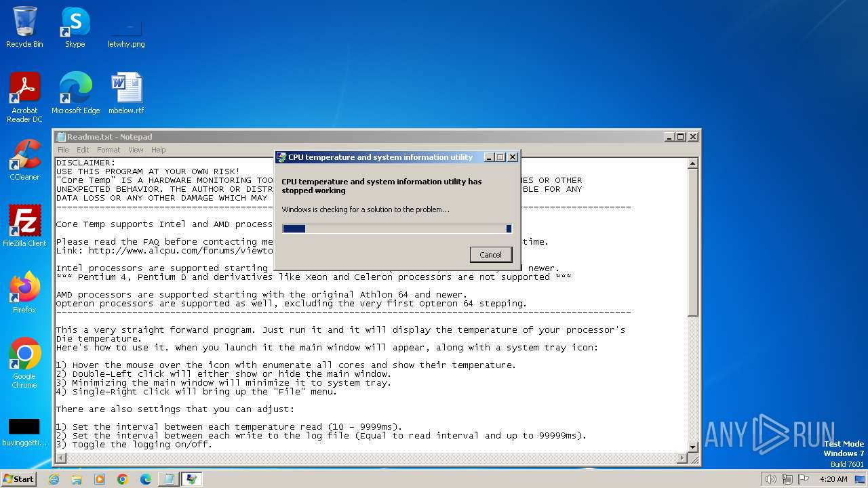Click the 'Windows is checking for a solution' message
Image resolution: width=868 pixels, height=488 pixels.
tap(366, 209)
